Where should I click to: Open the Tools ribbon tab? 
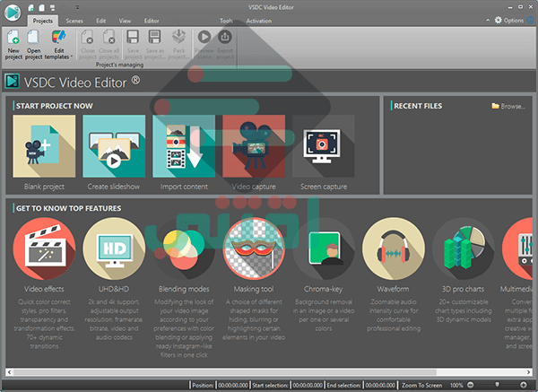226,21
